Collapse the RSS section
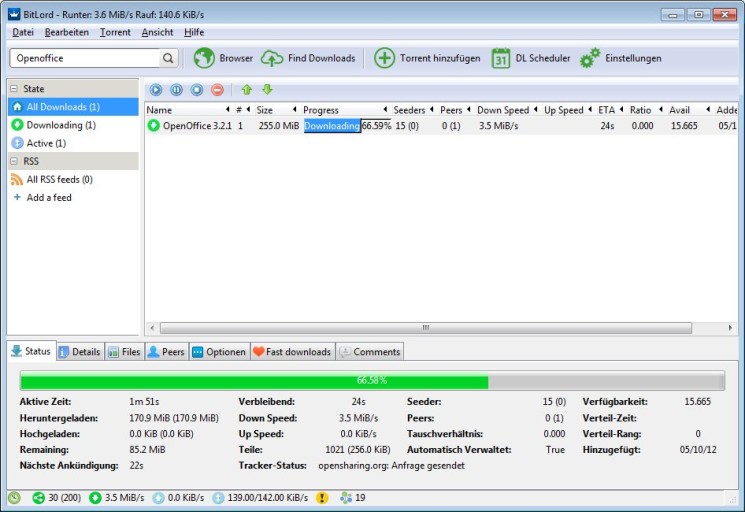This screenshot has height=512, width=745. tap(14, 161)
